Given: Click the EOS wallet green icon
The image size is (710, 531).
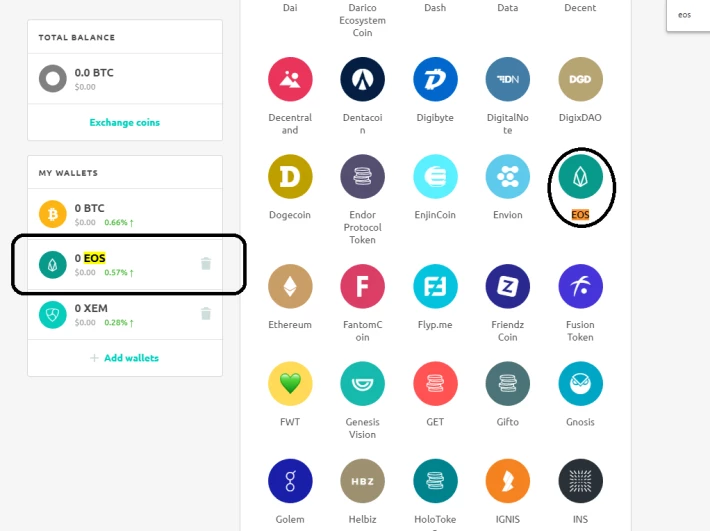Looking at the screenshot, I should pos(53,264).
